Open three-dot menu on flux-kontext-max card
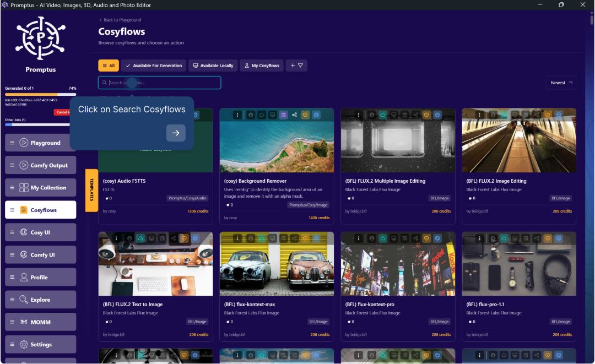Viewport: 595px width, 364px height. pos(237,238)
